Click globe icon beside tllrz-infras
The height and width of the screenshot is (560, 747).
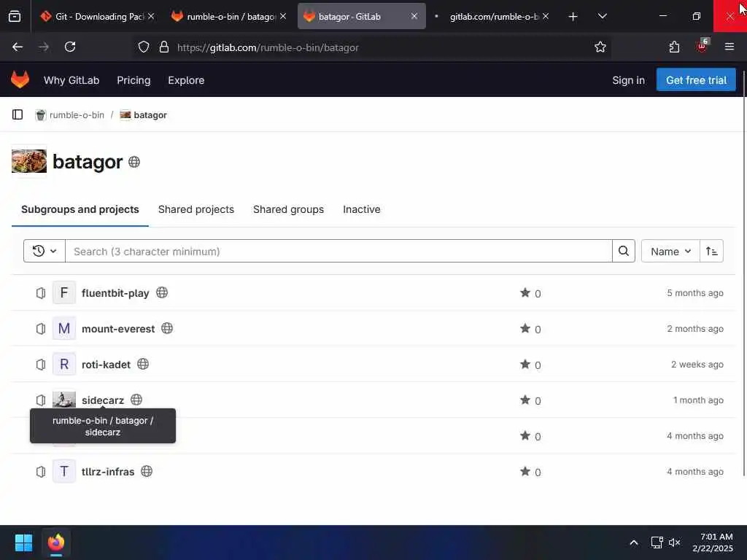pos(147,471)
